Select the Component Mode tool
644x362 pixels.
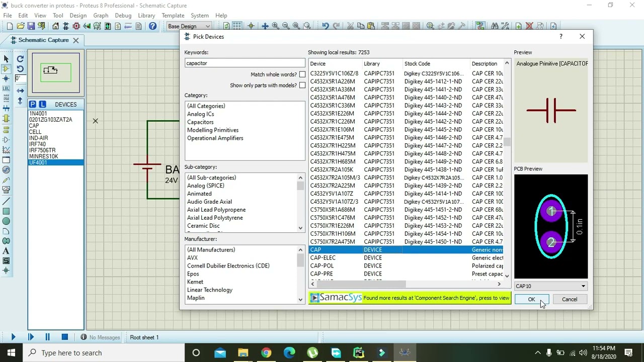tap(6, 69)
